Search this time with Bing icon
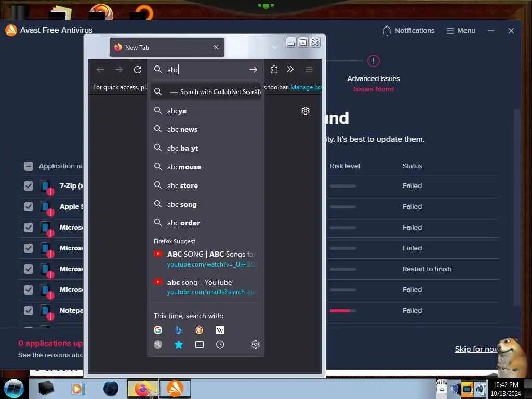Image resolution: width=532 pixels, height=399 pixels. click(179, 330)
